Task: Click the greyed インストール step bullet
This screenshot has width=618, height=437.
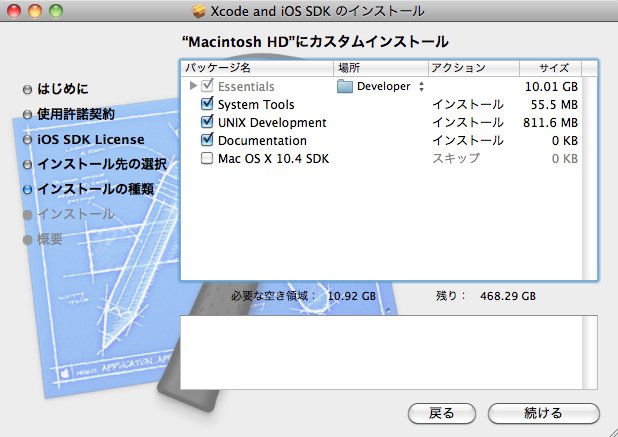Action: point(27,215)
